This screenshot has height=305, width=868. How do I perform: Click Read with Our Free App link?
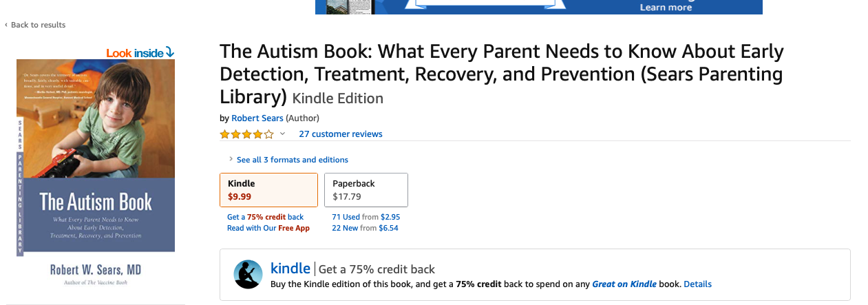pos(268,228)
